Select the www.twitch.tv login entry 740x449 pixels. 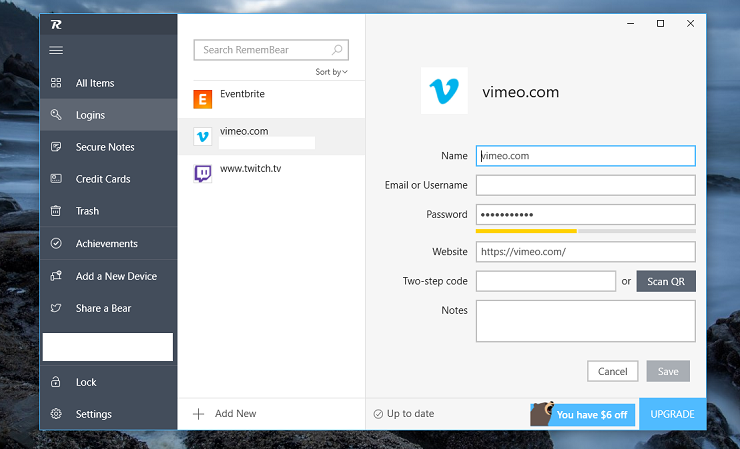click(272, 174)
